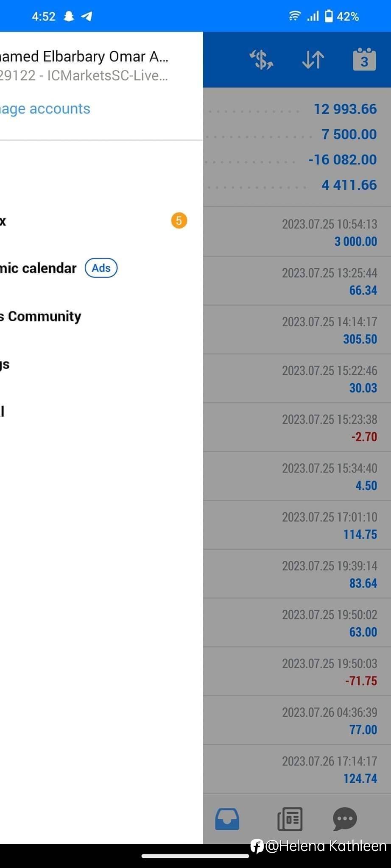Screen dimensions: 391x868
Task: Select the trade with -71.75 loss
Action: pyautogui.click(x=297, y=672)
